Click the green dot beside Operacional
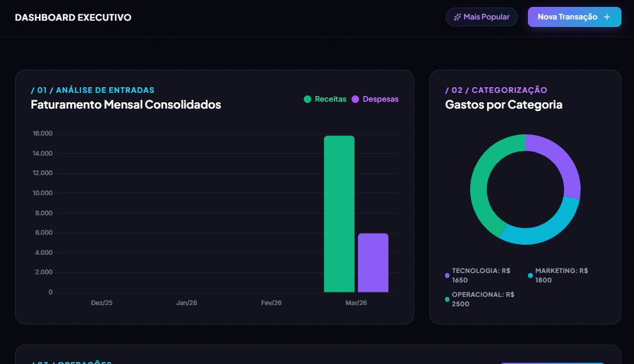 [447, 299]
